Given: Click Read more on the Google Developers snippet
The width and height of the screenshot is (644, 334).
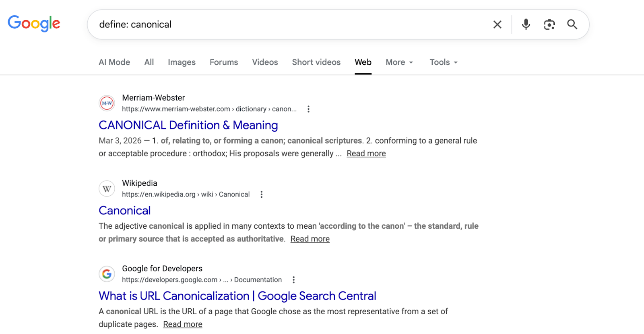Looking at the screenshot, I should point(183,324).
